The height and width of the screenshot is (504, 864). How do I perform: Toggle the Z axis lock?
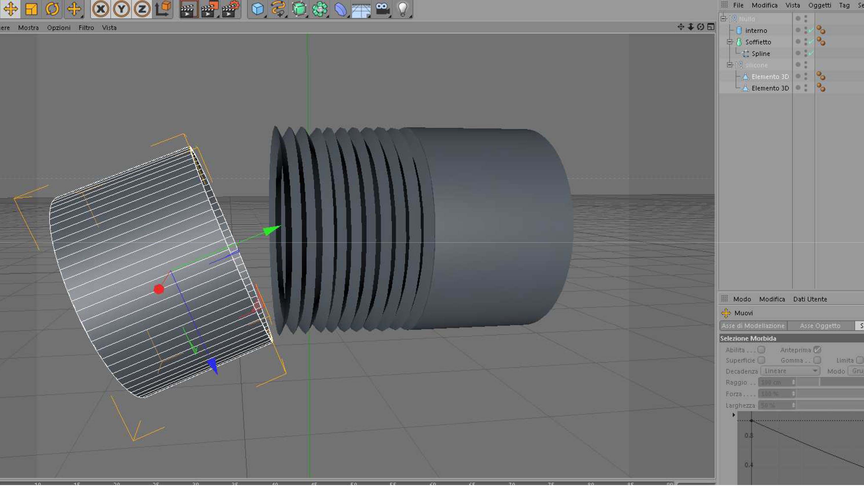coord(142,9)
